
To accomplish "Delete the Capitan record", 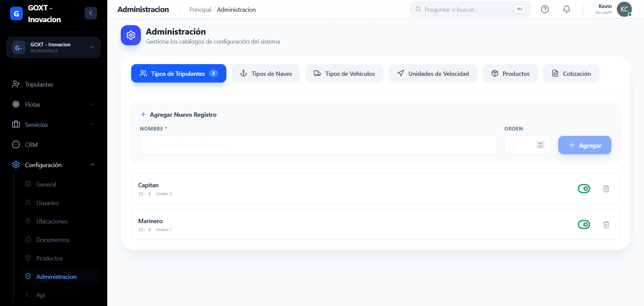I will coord(606,189).
